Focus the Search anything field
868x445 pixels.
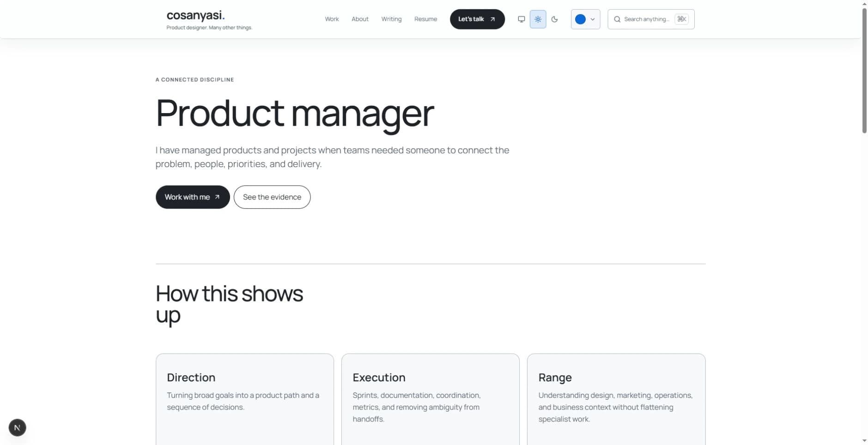click(651, 19)
